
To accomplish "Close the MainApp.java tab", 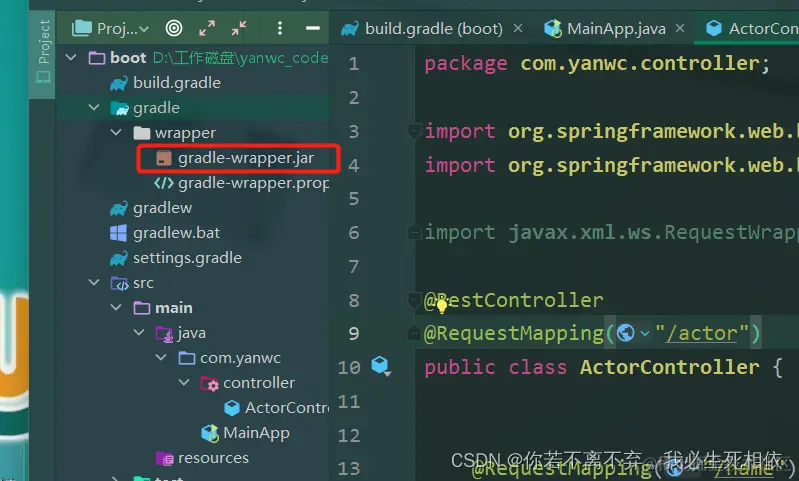I will click(x=680, y=28).
